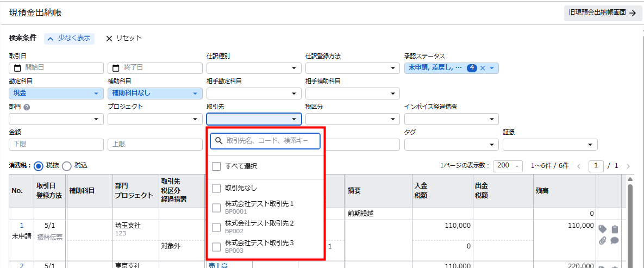Clear the 承認ステータス filter with X icon
Viewport: 644px width, 268px height.
482,68
